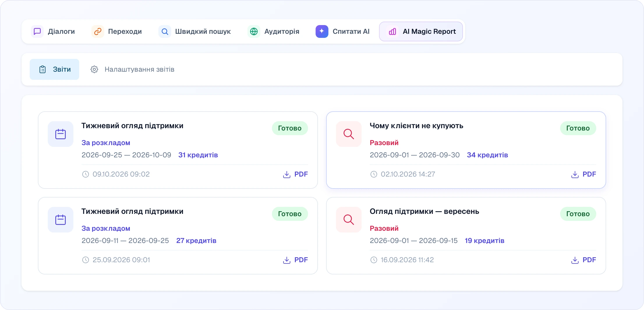Click calendar icon of 27 кредитів report

point(61,220)
